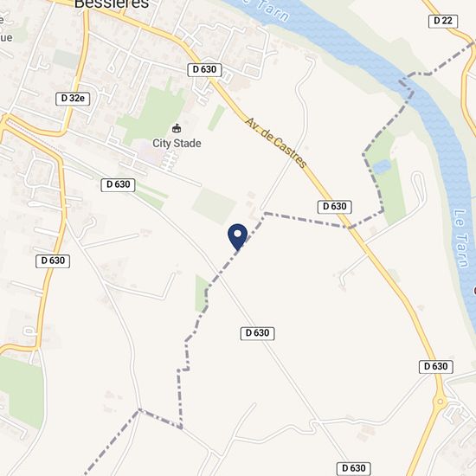Click the D 630 shield south of the pin

coord(257,333)
